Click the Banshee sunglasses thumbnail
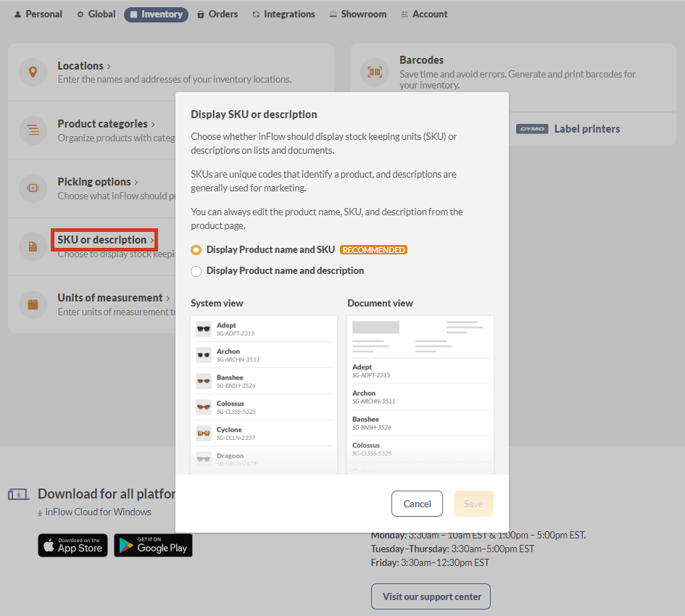 (x=204, y=381)
